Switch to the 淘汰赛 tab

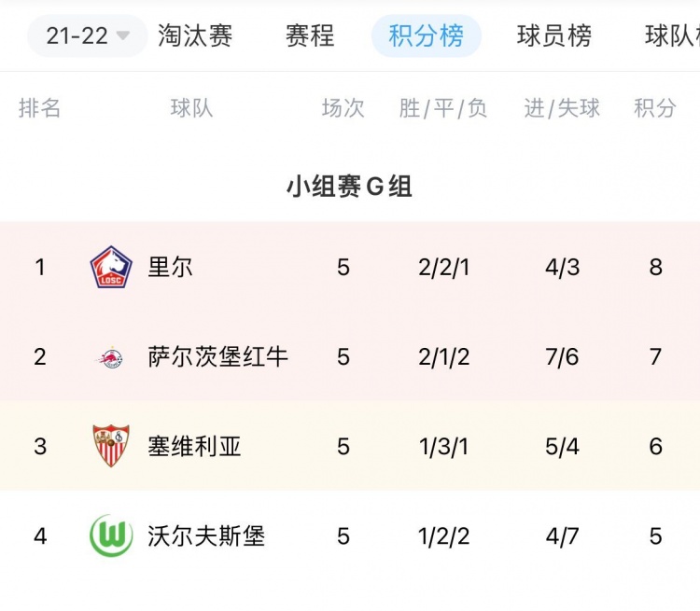pos(195,35)
